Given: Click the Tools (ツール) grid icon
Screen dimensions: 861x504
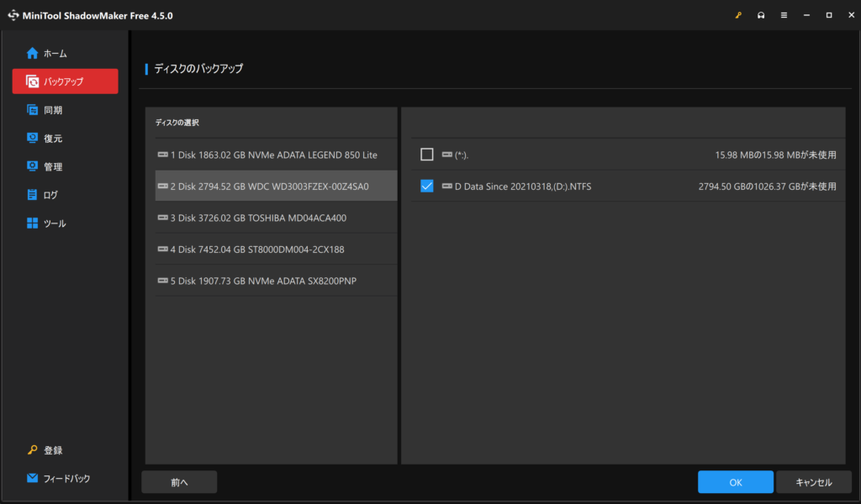Looking at the screenshot, I should point(33,223).
